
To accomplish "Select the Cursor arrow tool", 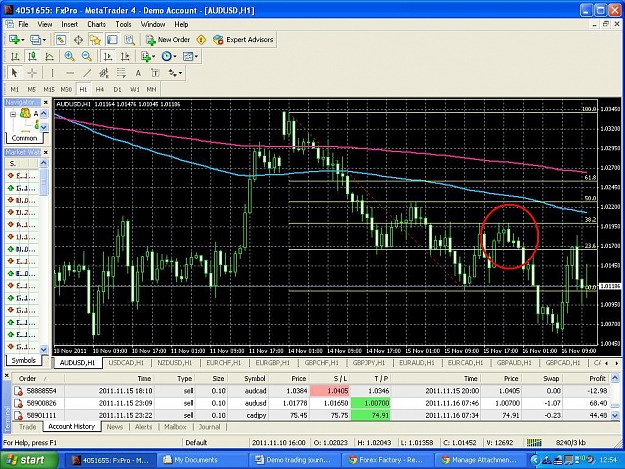I will [15, 73].
